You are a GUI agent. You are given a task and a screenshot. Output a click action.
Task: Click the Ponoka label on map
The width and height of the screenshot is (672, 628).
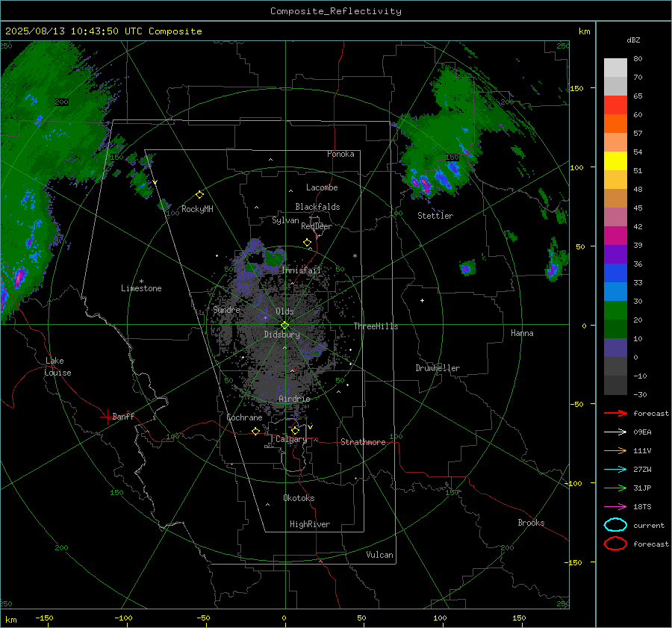click(x=340, y=154)
